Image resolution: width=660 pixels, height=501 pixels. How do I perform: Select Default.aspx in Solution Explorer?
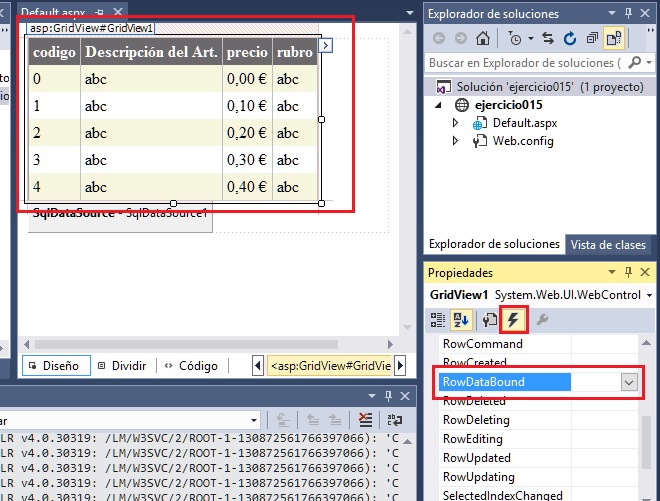(x=524, y=123)
